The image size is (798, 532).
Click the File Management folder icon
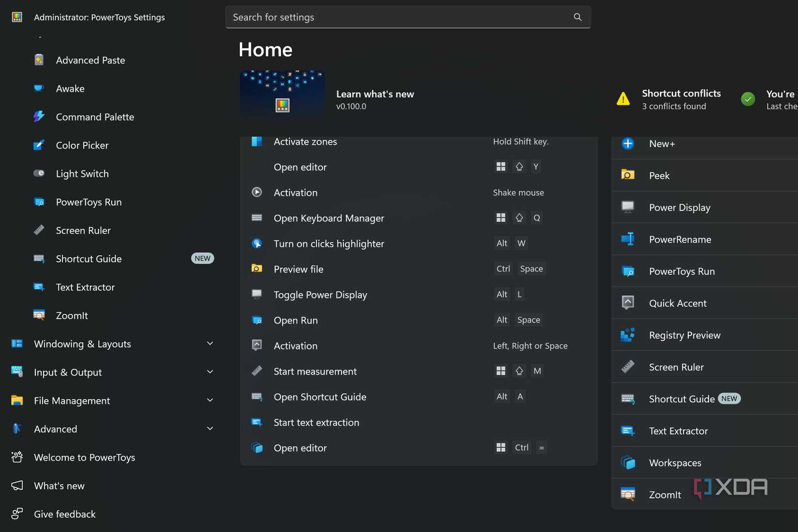17,400
